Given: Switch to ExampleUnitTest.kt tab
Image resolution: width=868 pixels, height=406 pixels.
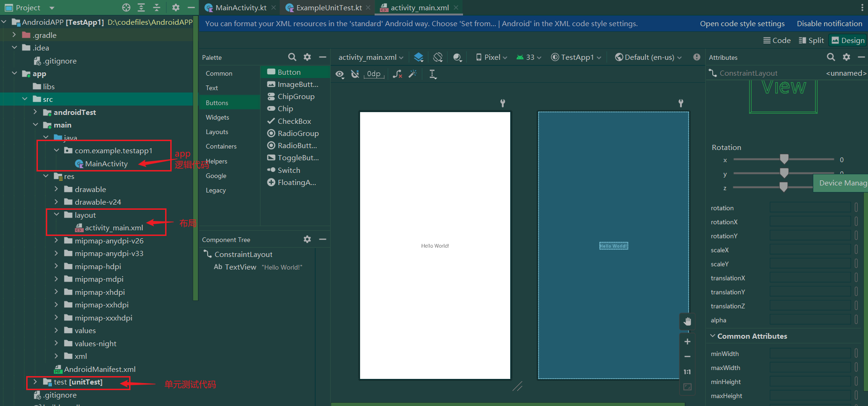Looking at the screenshot, I should [329, 7].
